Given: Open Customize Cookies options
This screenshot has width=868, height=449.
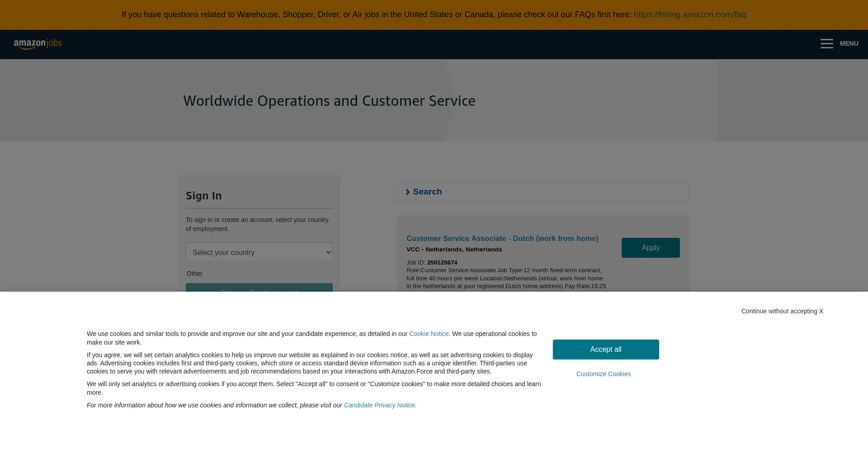Looking at the screenshot, I should pos(603,374).
